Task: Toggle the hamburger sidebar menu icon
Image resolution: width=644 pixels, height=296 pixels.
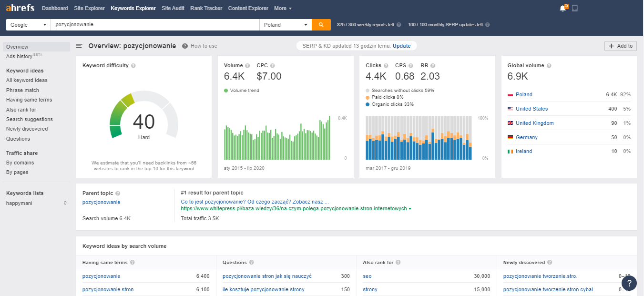Action: click(x=80, y=46)
